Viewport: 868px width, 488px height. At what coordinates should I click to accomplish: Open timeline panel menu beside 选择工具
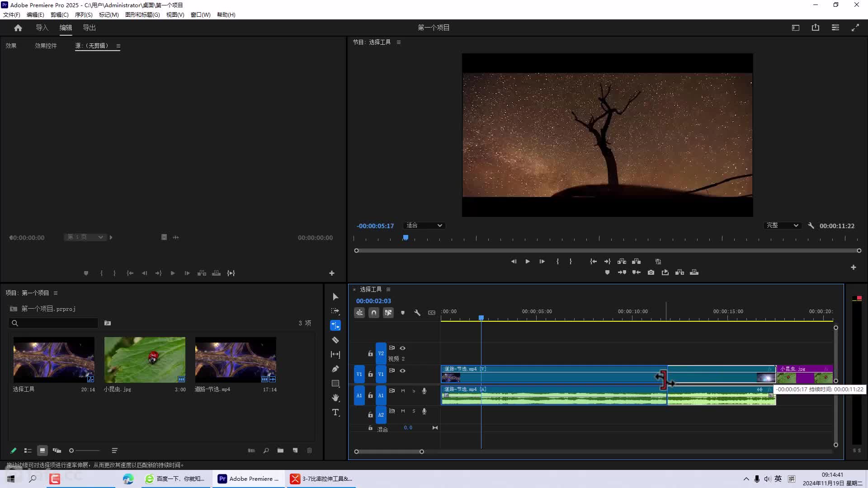pyautogui.click(x=388, y=290)
